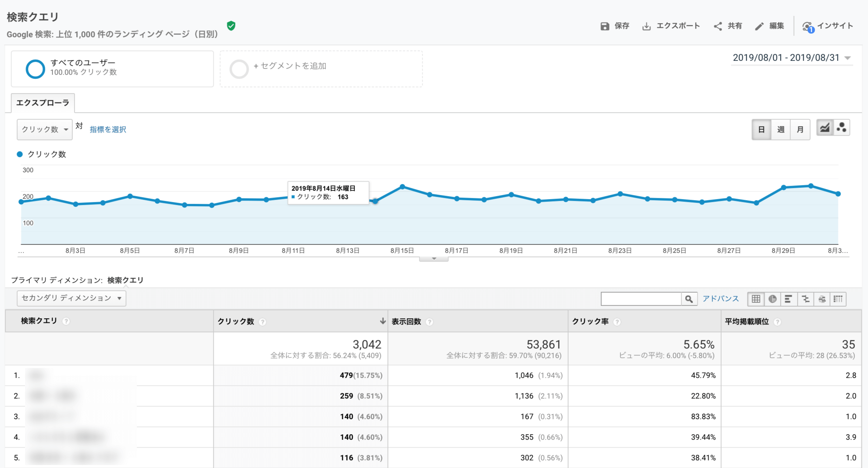Click the descending sort arrow on クリック数
This screenshot has width=868, height=468.
[x=383, y=321]
